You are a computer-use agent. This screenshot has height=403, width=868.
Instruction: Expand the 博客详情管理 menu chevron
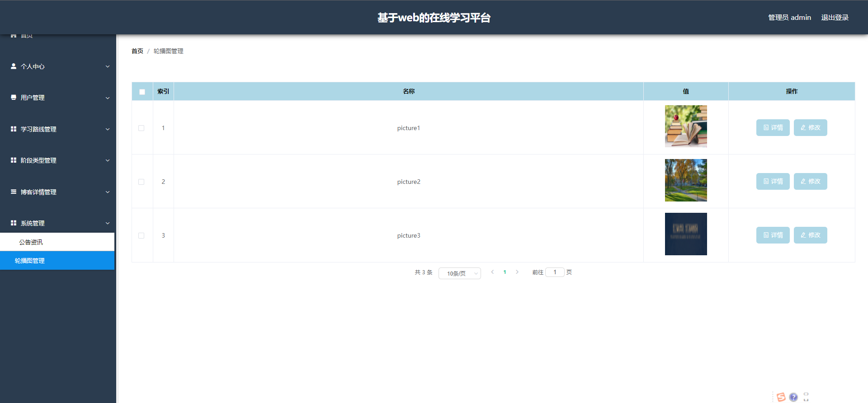click(x=108, y=192)
